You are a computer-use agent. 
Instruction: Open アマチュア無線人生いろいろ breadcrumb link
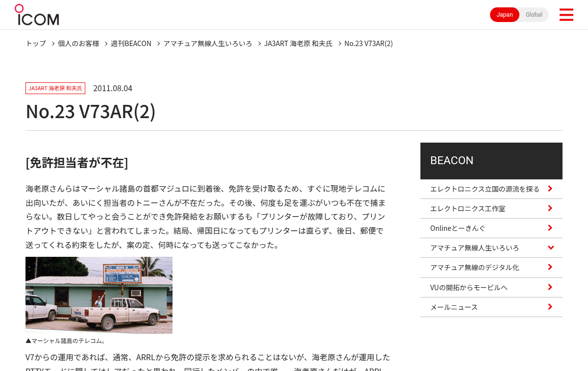(208, 43)
